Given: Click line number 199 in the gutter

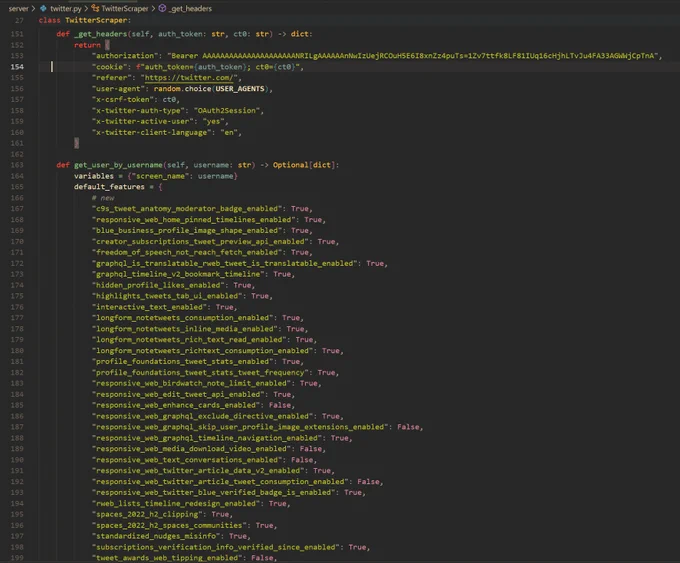Looking at the screenshot, I should click(x=17, y=558).
